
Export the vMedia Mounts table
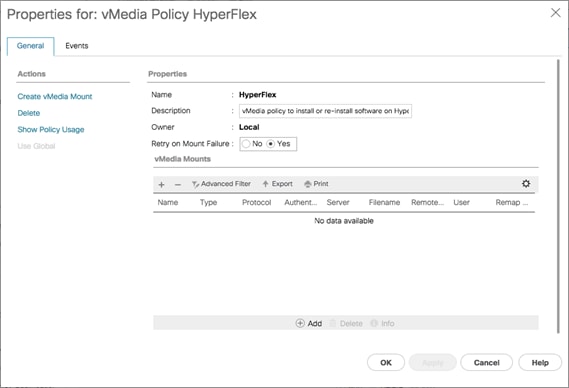[x=278, y=184]
